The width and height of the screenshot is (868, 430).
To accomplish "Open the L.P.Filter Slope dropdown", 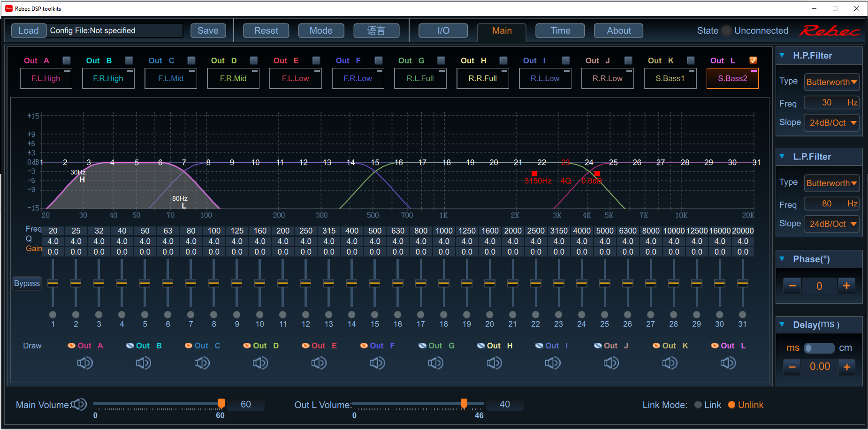I will point(831,224).
